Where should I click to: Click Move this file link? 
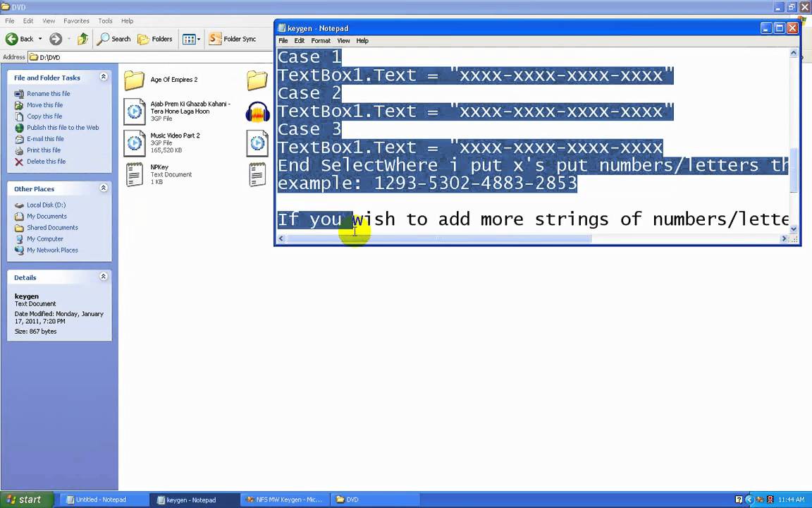(x=44, y=104)
